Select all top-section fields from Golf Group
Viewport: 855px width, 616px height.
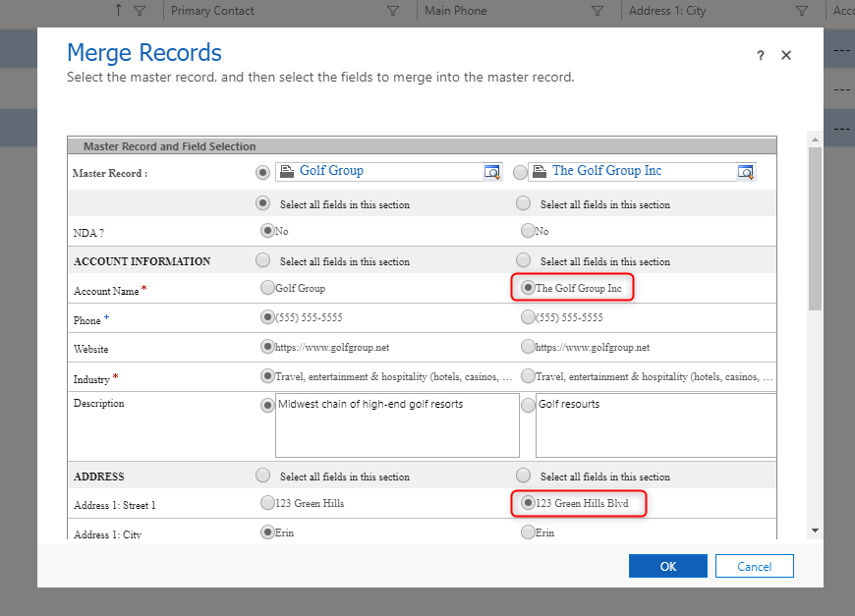point(262,203)
